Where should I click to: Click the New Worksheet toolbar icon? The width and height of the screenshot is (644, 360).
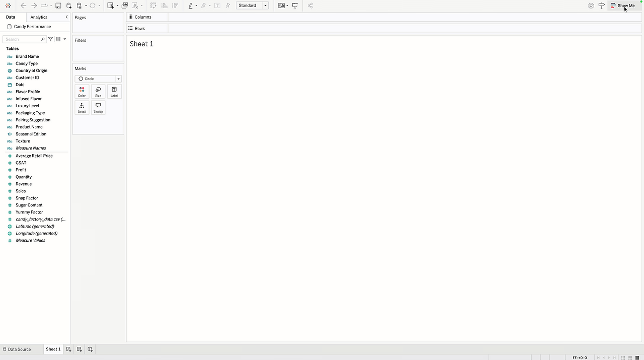pos(111,6)
